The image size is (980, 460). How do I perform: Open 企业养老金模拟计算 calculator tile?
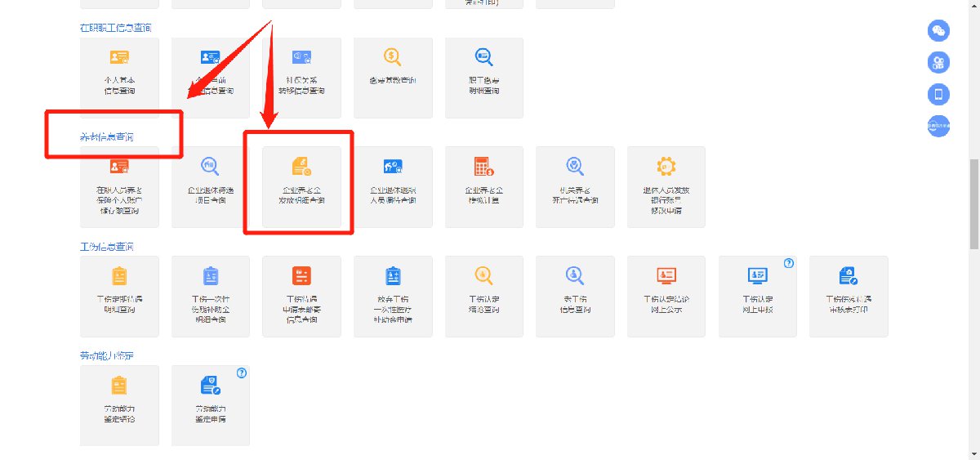484,185
